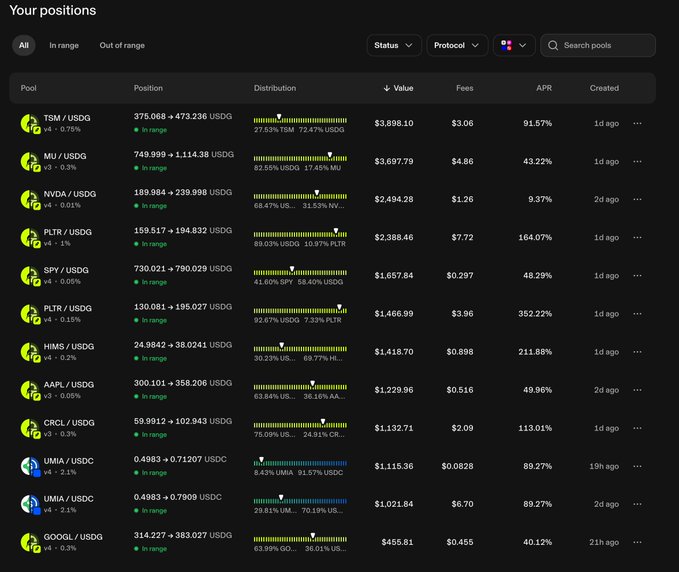The height and width of the screenshot is (572, 679).
Task: Click the NVDA / USDG token pair icon
Action: coord(30,200)
